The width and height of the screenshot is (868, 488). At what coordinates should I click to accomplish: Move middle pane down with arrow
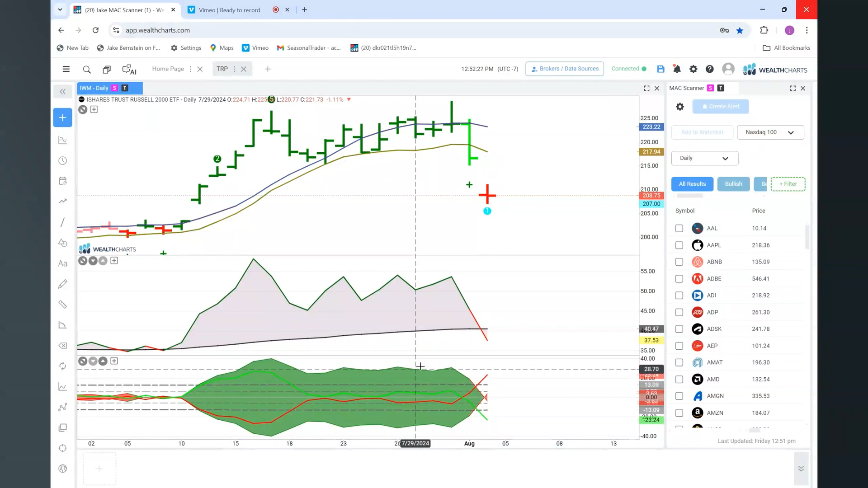tap(93, 261)
